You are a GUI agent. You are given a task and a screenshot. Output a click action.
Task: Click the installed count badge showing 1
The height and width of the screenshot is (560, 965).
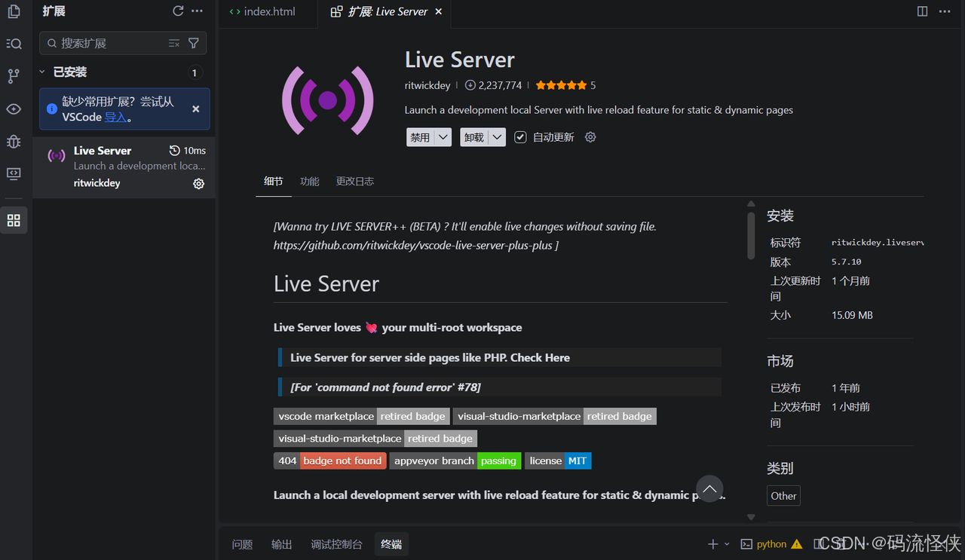pos(195,73)
